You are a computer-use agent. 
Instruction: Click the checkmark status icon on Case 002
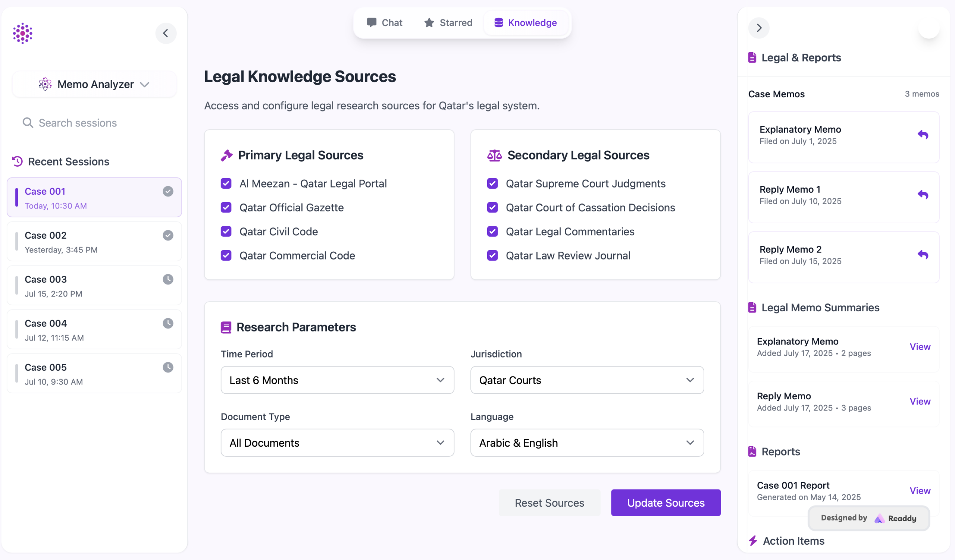(168, 236)
